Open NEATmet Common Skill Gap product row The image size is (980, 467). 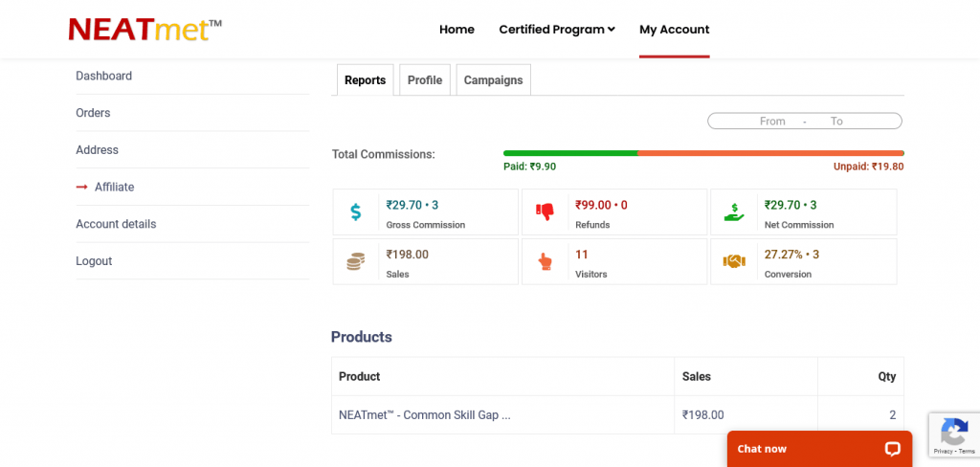[424, 414]
